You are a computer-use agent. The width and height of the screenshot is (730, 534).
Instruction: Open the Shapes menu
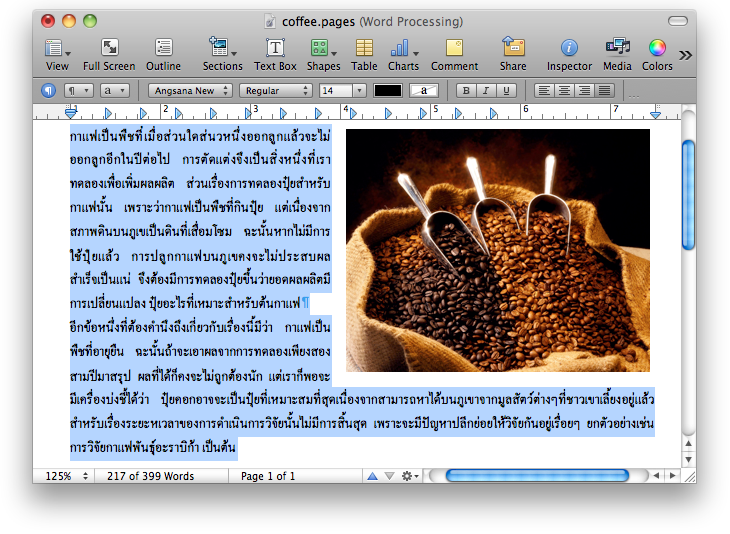point(323,55)
